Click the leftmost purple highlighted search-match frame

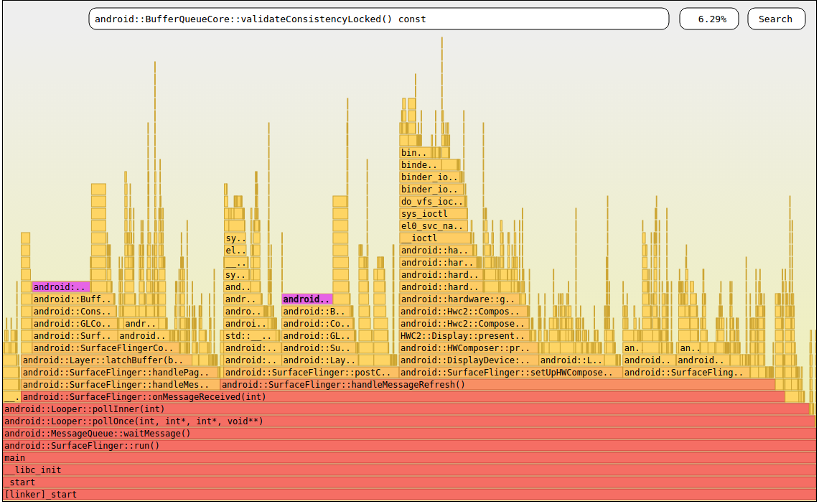pos(61,286)
